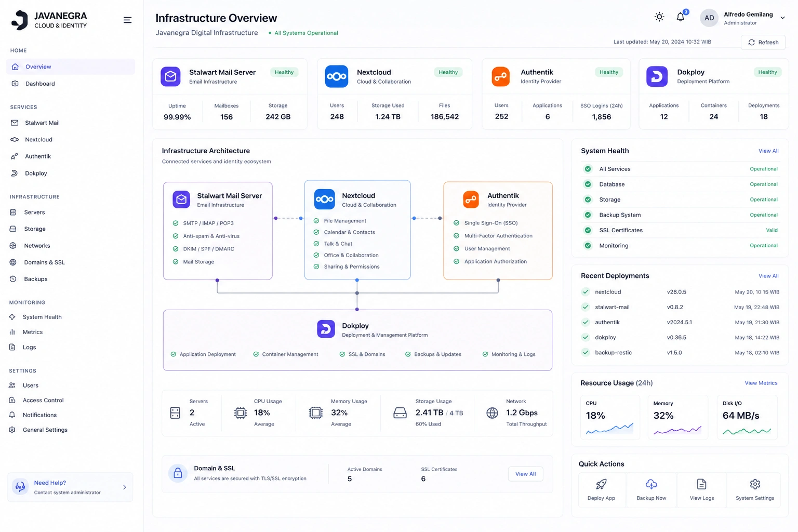This screenshot has height=532, width=798.
Task: Click the Backup Now quick action
Action: click(651, 490)
